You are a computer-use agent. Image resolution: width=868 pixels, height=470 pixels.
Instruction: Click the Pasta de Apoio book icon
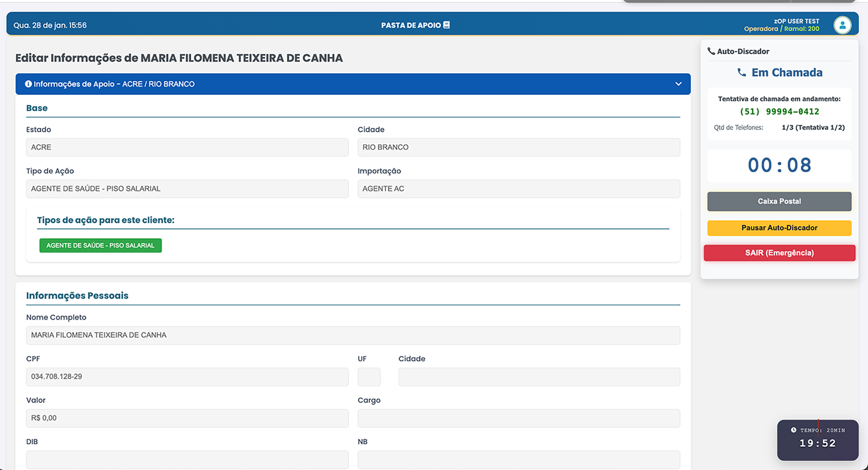tap(446, 25)
